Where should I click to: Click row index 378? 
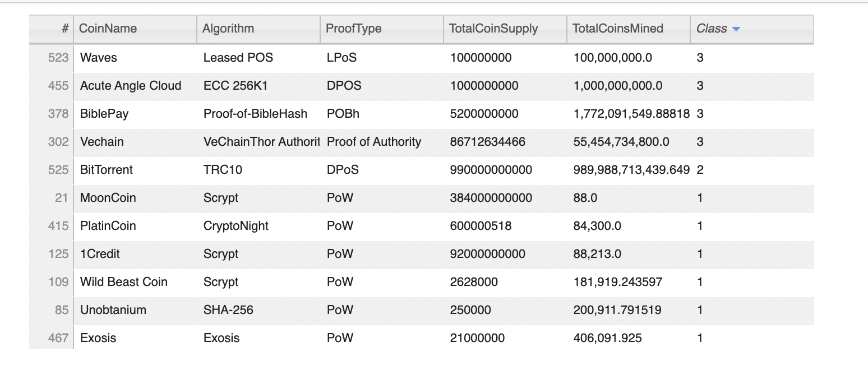[x=51, y=114]
